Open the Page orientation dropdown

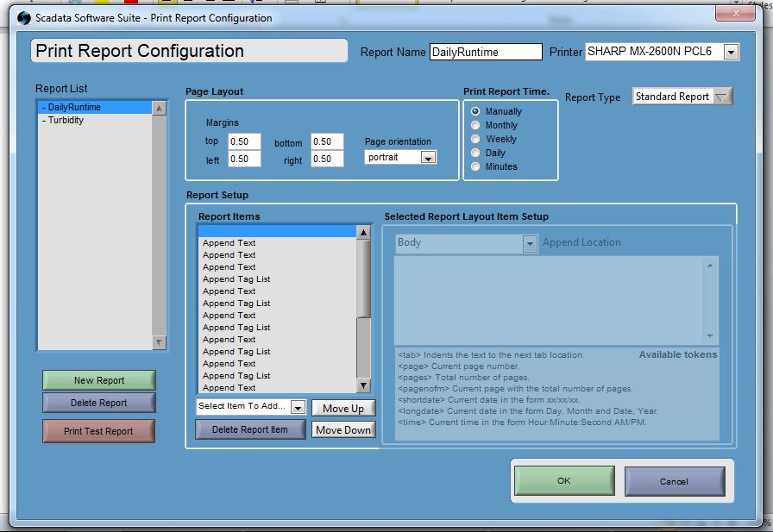click(426, 157)
